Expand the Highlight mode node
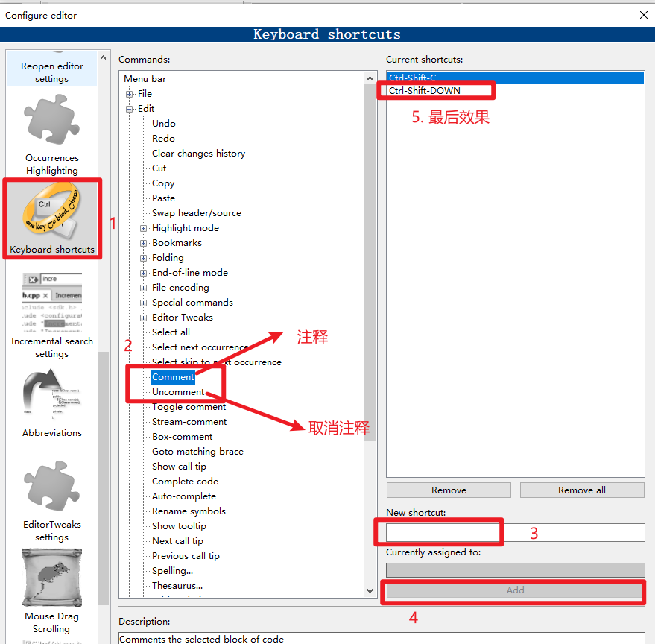This screenshot has width=655, height=644. coord(143,228)
